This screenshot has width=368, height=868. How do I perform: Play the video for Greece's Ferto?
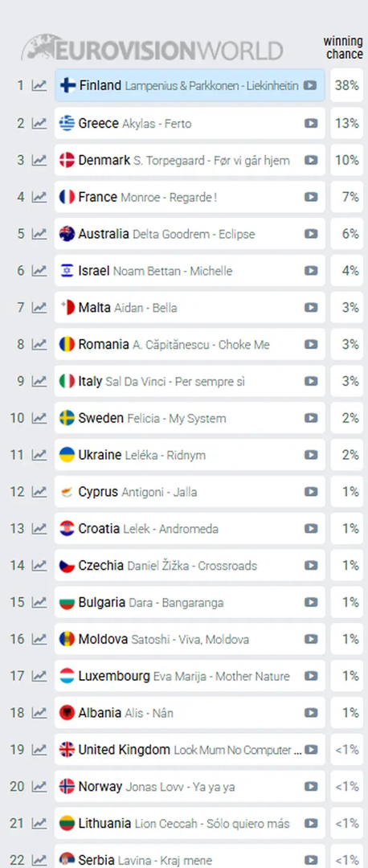click(x=311, y=124)
